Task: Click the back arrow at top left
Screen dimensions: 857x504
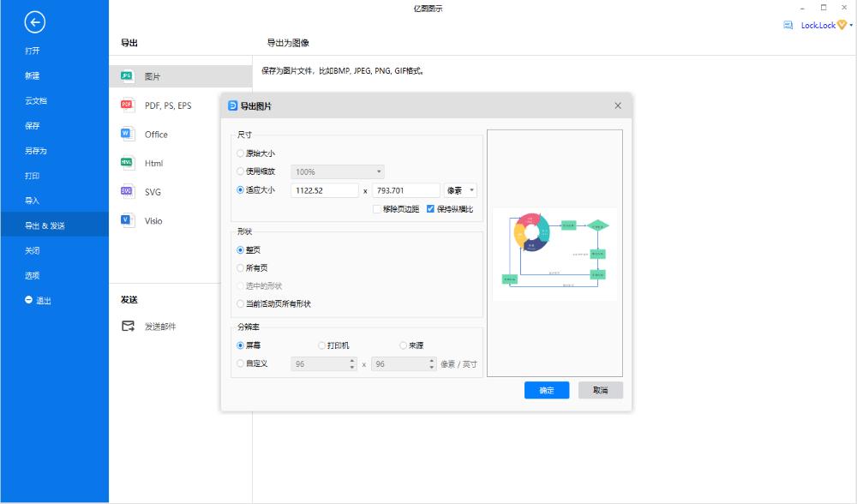Action: (x=33, y=22)
